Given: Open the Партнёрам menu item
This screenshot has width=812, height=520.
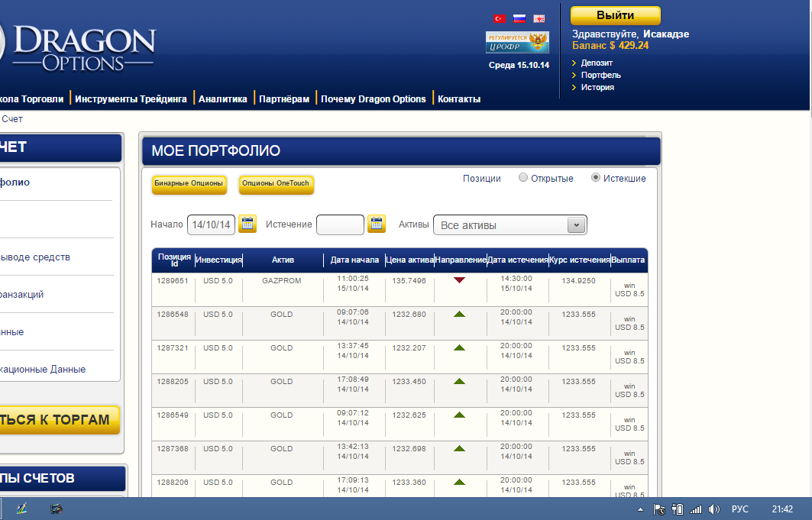Looking at the screenshot, I should pyautogui.click(x=284, y=99).
